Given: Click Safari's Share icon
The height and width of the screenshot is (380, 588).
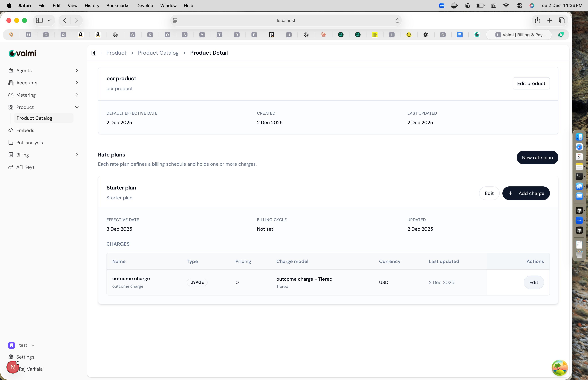Looking at the screenshot, I should coord(537,20).
